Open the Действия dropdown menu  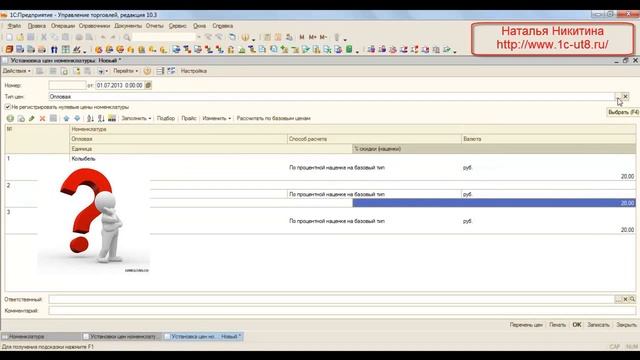point(17,71)
